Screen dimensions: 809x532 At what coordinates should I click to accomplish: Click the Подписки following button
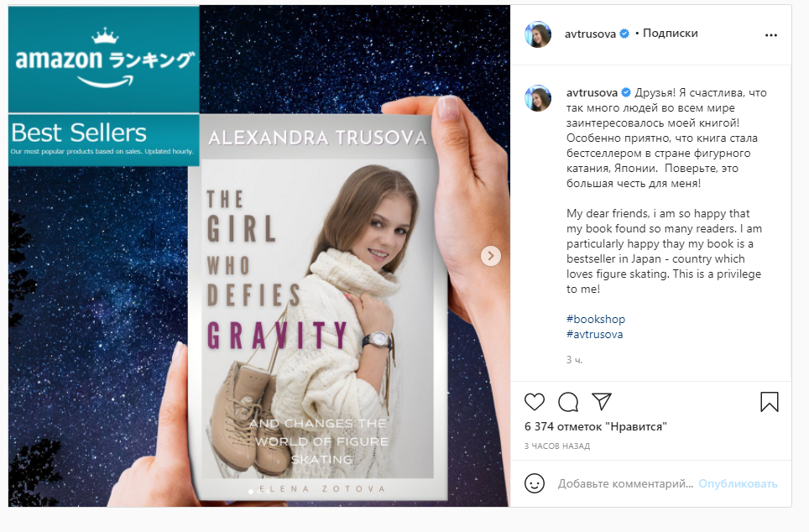pos(671,34)
